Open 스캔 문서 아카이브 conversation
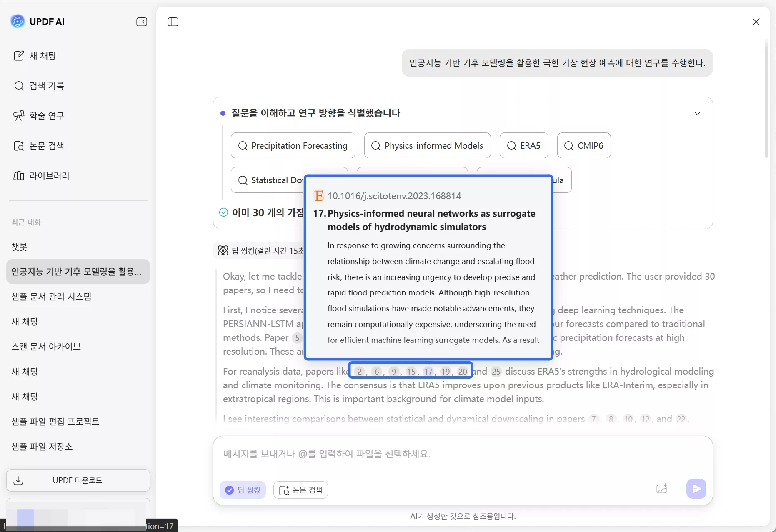 click(46, 347)
